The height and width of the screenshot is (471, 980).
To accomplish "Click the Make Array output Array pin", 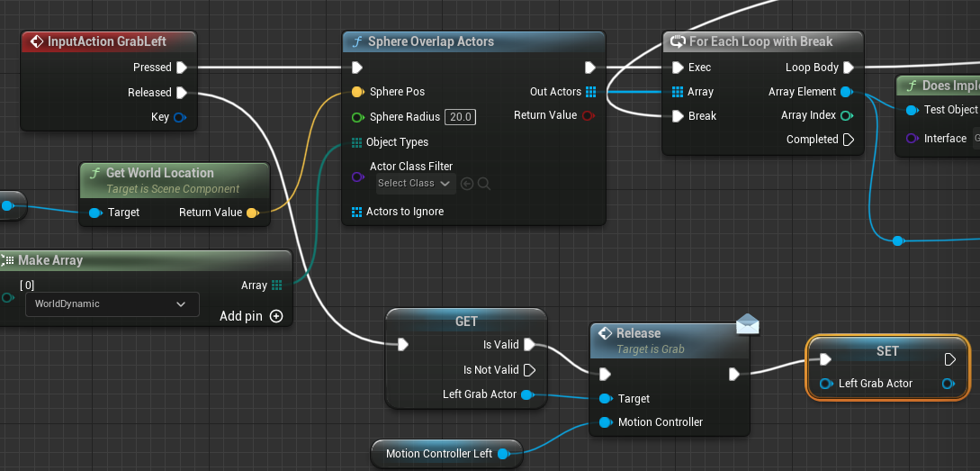I will (x=277, y=285).
